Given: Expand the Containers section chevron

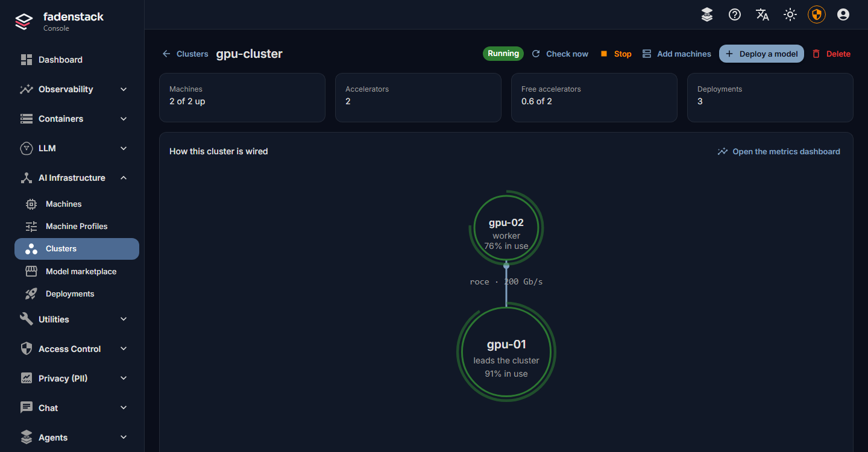Looking at the screenshot, I should 124,119.
